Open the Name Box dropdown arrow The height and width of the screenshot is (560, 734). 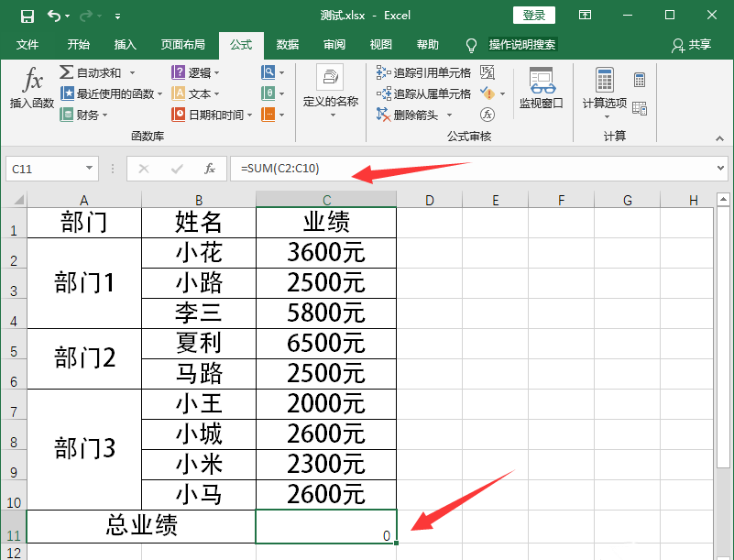(89, 169)
